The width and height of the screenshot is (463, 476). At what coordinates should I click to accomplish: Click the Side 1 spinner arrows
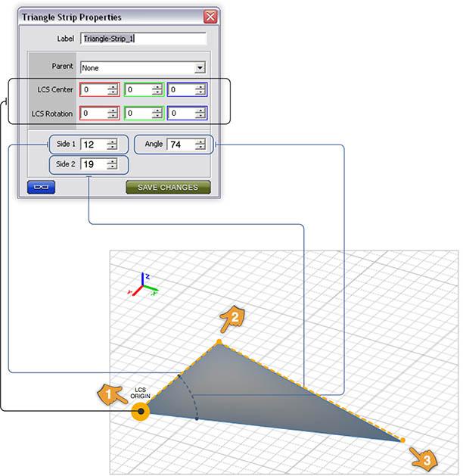pos(112,145)
